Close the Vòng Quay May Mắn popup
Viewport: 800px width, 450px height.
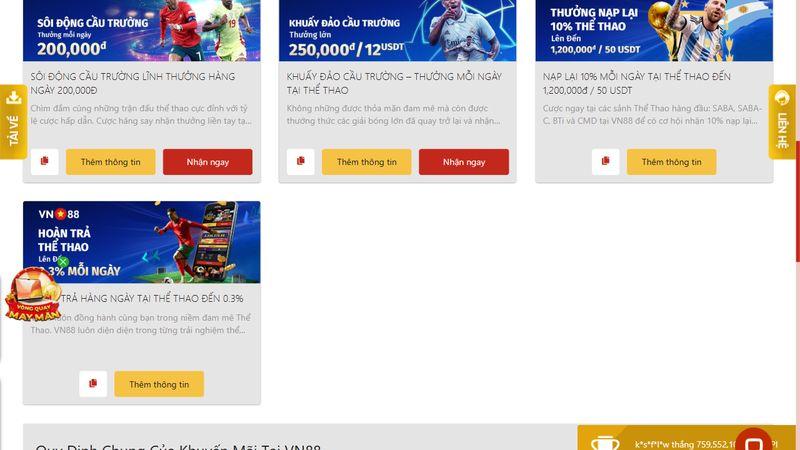63,262
